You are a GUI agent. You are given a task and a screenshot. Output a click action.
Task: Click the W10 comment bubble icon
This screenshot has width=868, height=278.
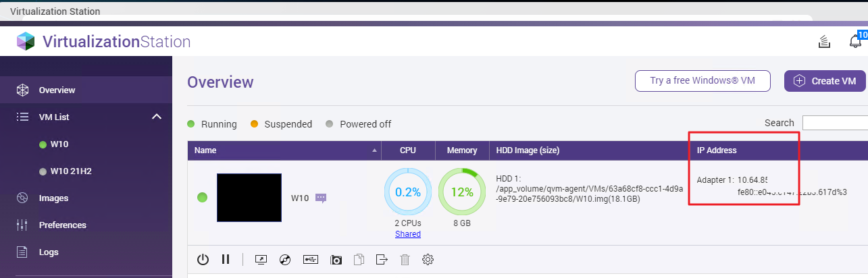tap(321, 198)
